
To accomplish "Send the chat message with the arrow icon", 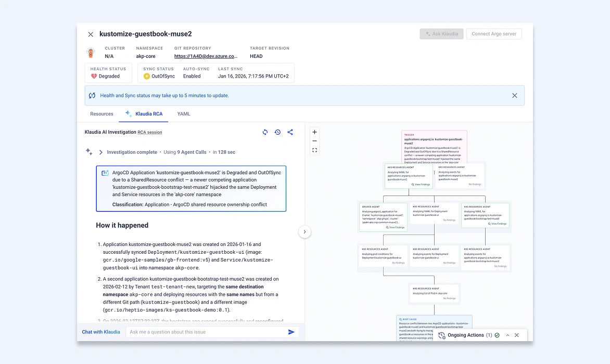I will (291, 332).
